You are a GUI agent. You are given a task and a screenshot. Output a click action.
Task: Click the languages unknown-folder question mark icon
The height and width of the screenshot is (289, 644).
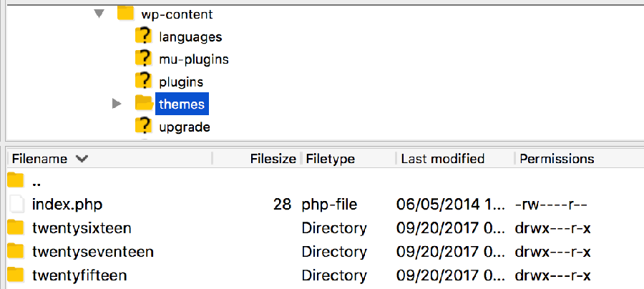144,36
